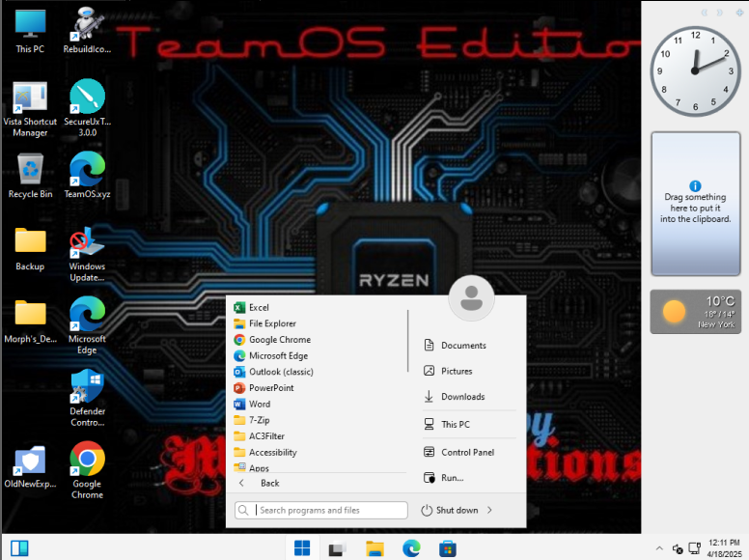Launch Microsoft Edge desktop shortcut
The height and width of the screenshot is (560, 749).
point(87,326)
